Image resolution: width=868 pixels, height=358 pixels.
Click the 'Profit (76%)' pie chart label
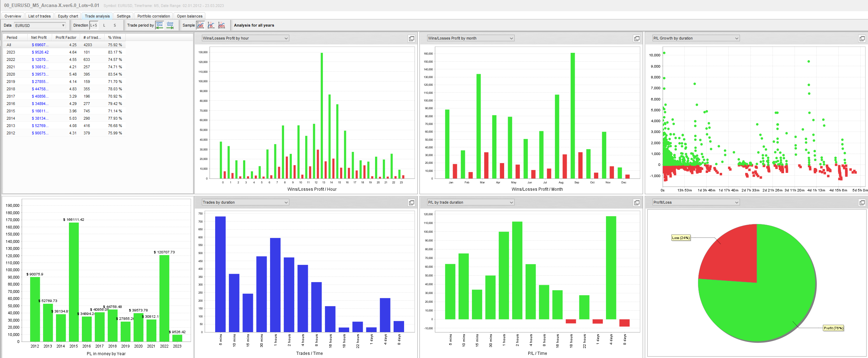tap(833, 328)
